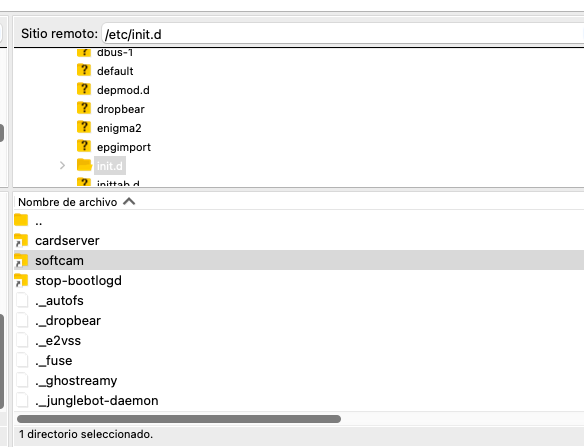Select the cardserver symlink folder icon
This screenshot has width=584, height=447.
(21, 241)
